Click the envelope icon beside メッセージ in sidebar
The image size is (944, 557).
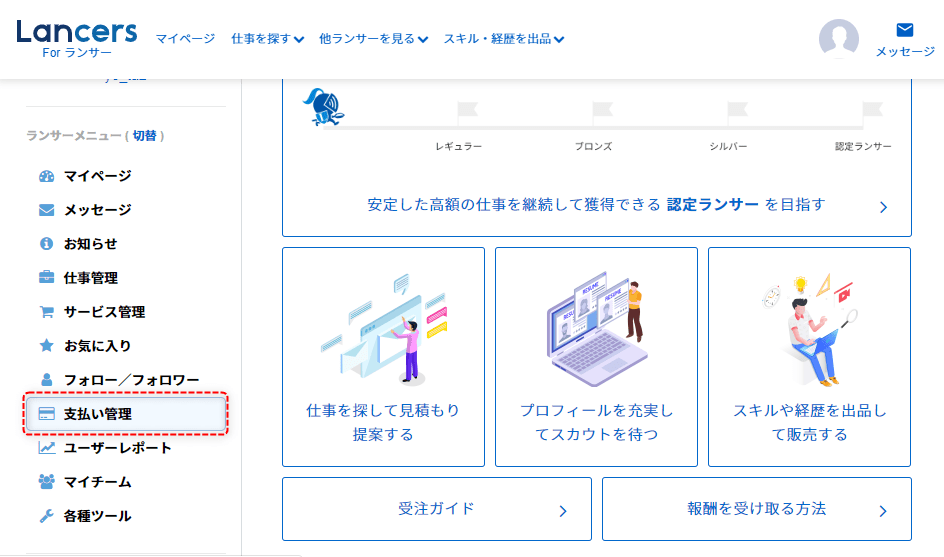46,210
